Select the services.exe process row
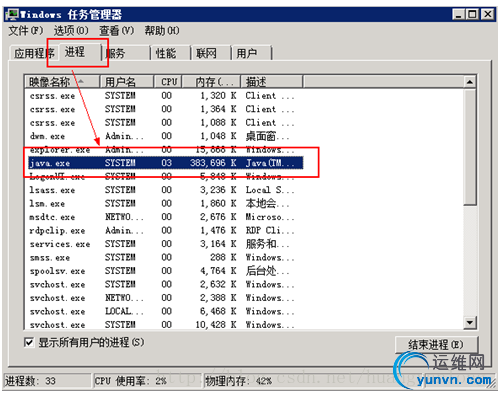This screenshot has width=498, height=397. (x=166, y=244)
